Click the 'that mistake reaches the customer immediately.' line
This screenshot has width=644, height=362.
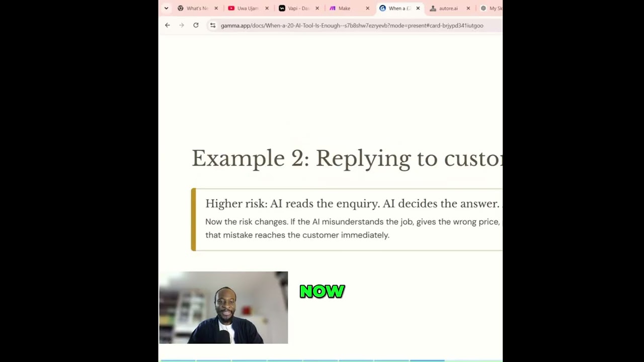[x=297, y=235]
